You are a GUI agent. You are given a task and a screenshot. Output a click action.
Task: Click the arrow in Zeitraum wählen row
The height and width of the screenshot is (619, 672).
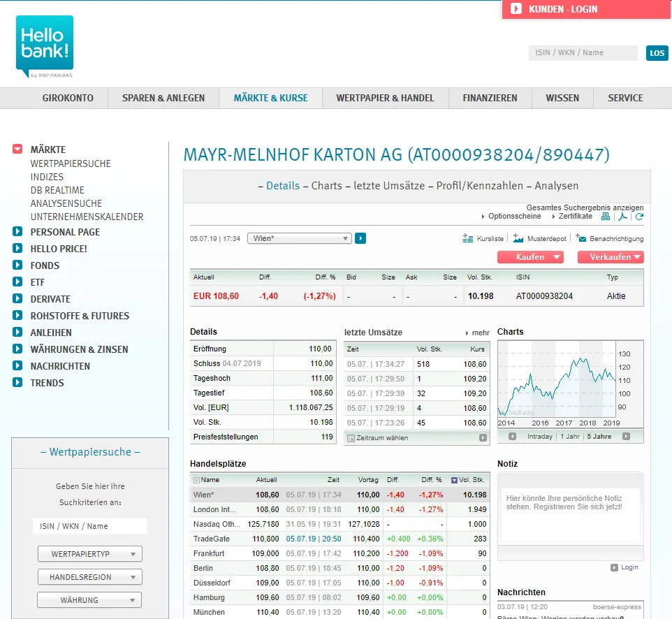click(x=483, y=437)
